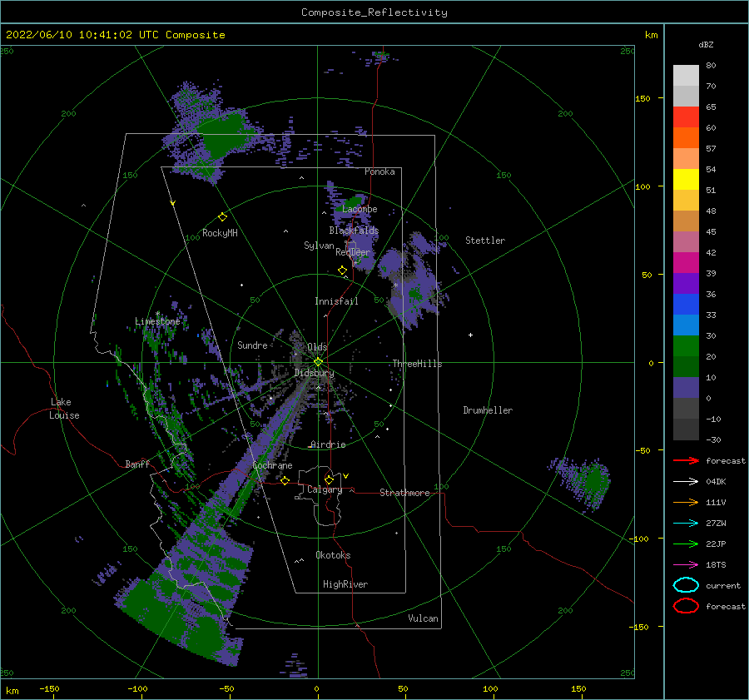Click the red forecast arrow in legend

[686, 460]
